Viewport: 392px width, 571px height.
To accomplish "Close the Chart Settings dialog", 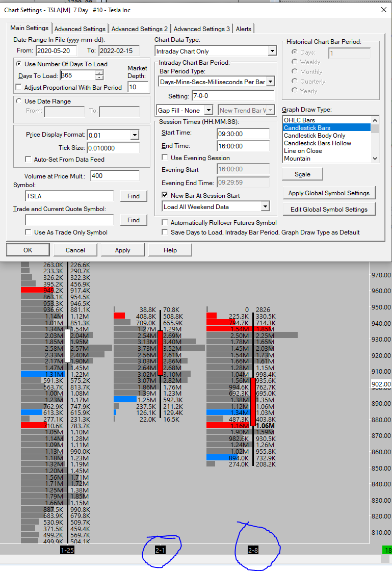I will click(x=384, y=10).
